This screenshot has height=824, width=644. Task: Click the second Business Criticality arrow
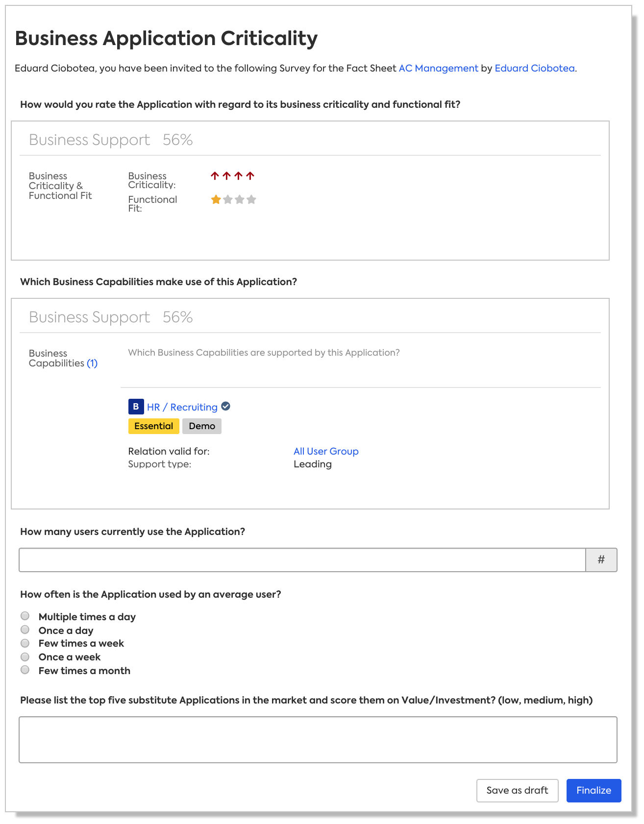pos(226,175)
